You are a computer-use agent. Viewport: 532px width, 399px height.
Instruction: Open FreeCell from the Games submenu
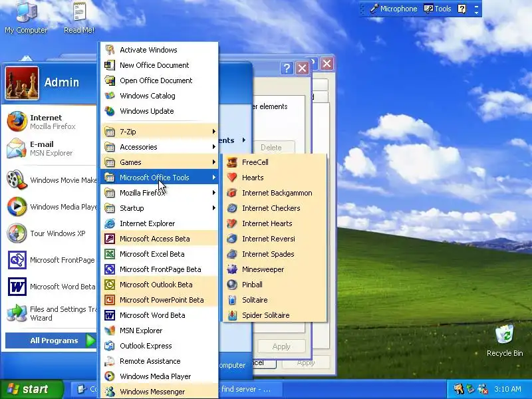coord(274,162)
